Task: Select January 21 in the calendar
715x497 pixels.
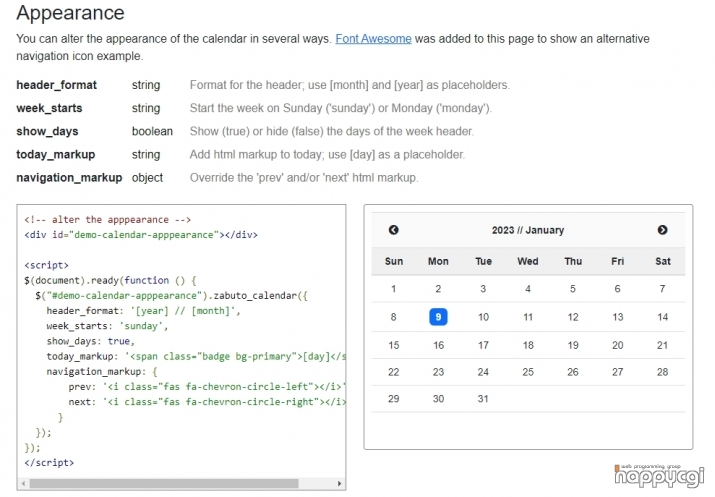Action: 663,345
